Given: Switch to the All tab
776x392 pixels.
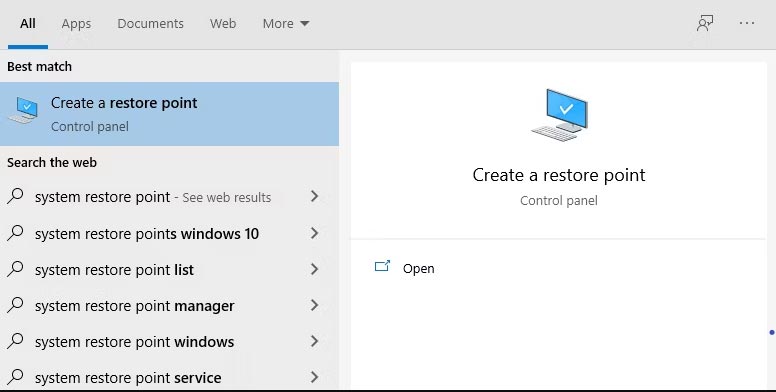Looking at the screenshot, I should pos(28,24).
